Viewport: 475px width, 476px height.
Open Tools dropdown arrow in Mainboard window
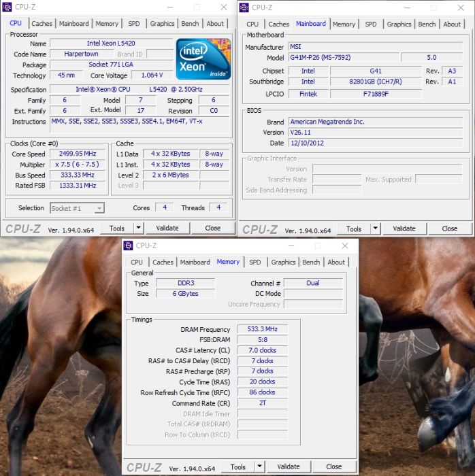(x=376, y=228)
